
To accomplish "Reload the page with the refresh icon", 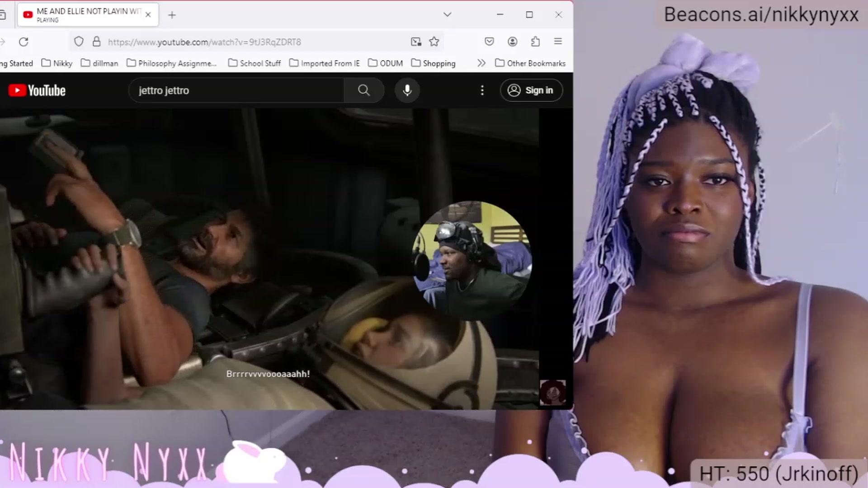I will [24, 42].
